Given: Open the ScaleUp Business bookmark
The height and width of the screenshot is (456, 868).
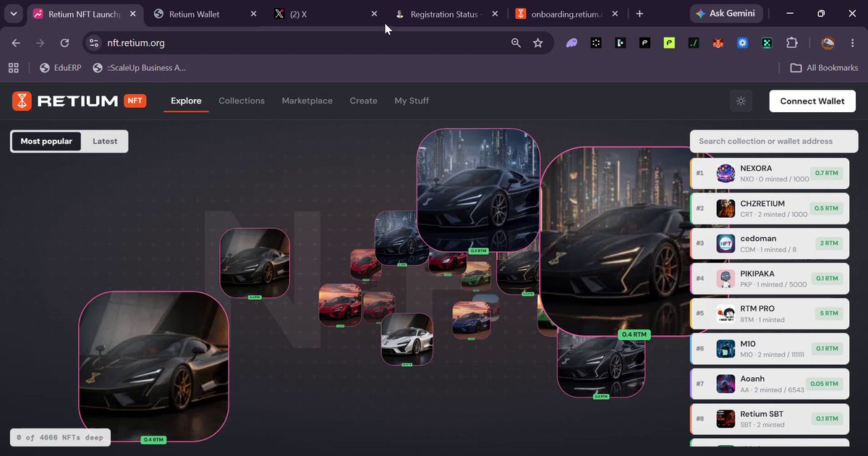Looking at the screenshot, I should [x=140, y=67].
